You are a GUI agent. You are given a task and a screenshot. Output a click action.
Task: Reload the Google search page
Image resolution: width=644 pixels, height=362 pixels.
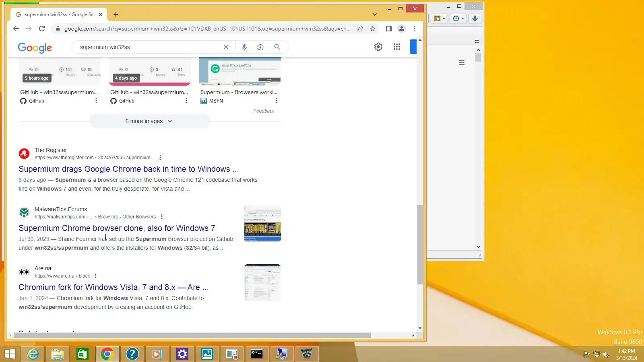pyautogui.click(x=42, y=29)
